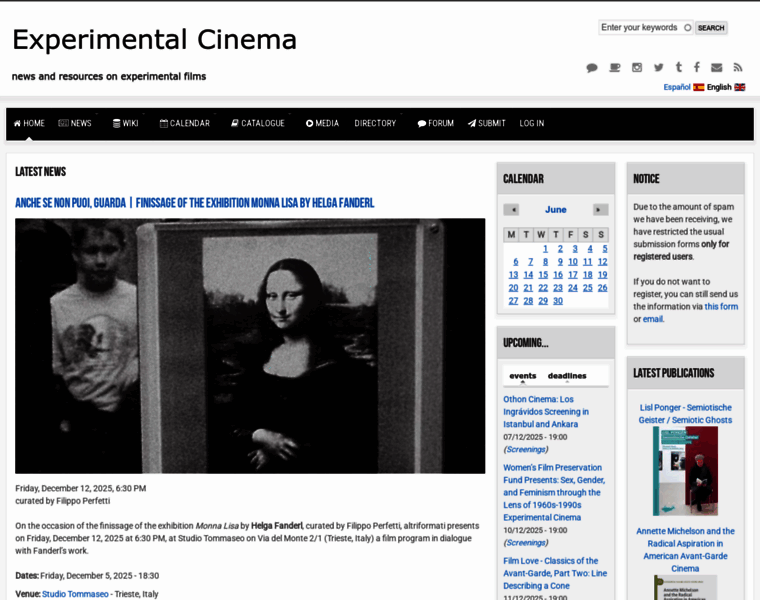Open Othon Cinema: Los Ingrávidos Screening event
The width and height of the screenshot is (760, 600).
click(x=546, y=411)
